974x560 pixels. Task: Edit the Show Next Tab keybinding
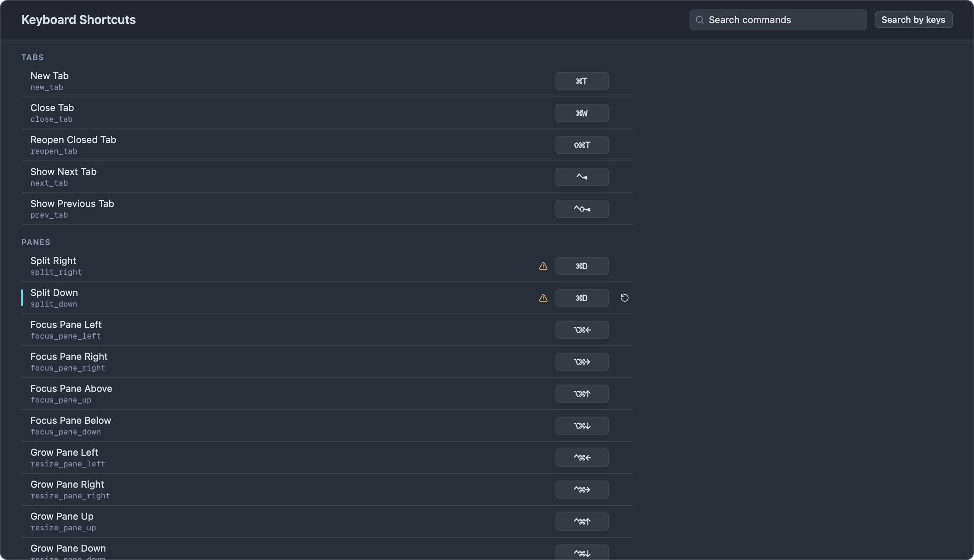point(582,177)
